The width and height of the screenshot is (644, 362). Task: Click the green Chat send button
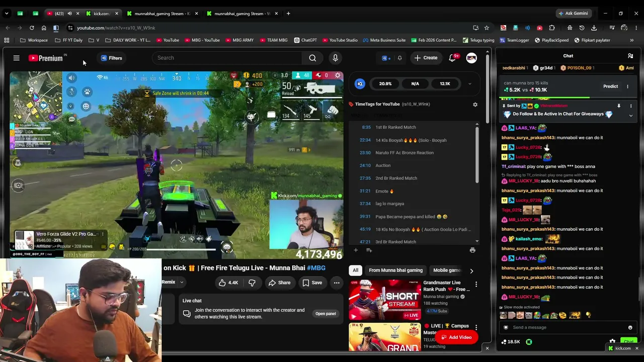(x=629, y=342)
